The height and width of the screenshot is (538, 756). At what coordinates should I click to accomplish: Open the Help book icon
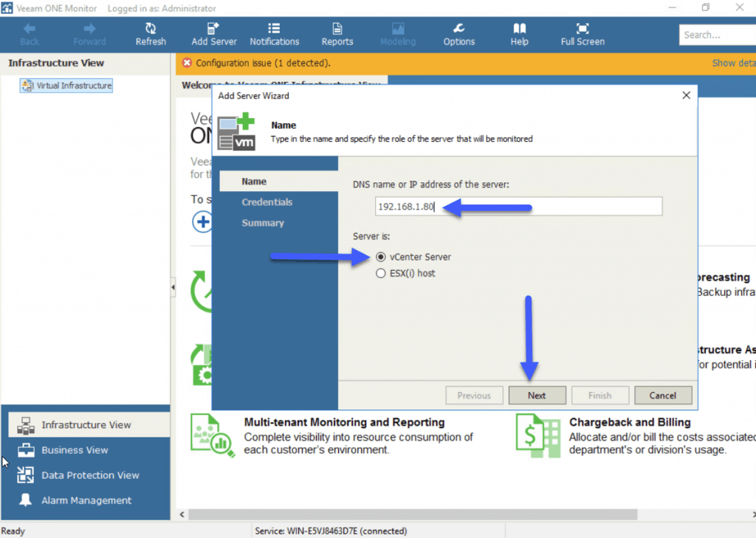519,29
